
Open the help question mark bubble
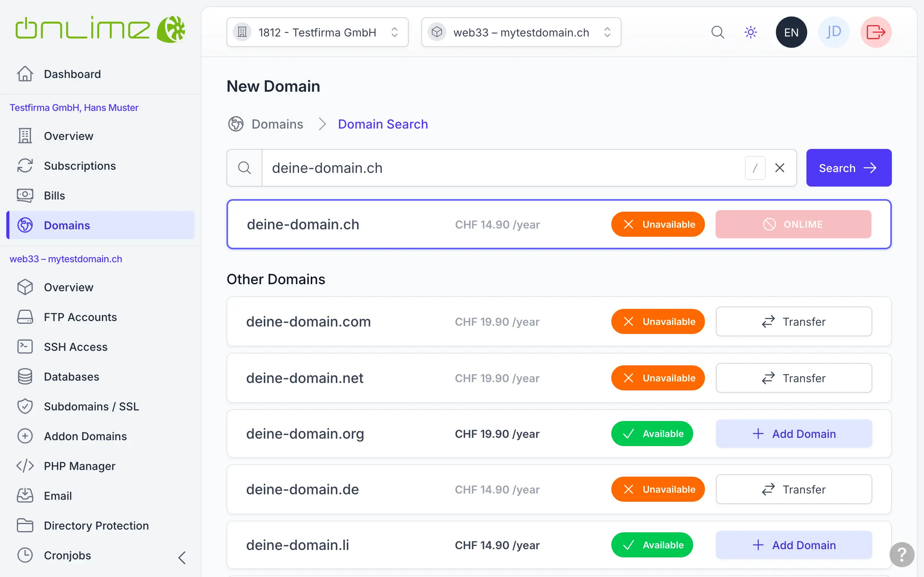point(902,554)
